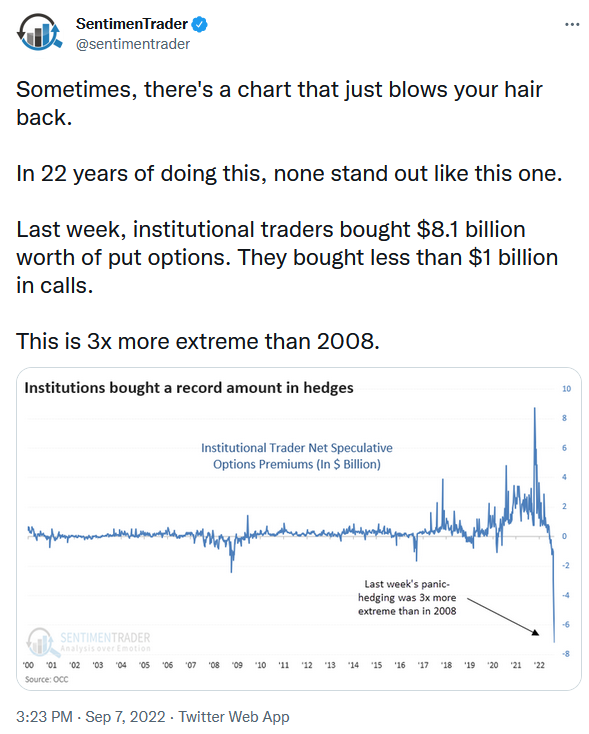This screenshot has width=589, height=734.
Task: Open the @sentimentrader handle link
Action: [x=133, y=44]
